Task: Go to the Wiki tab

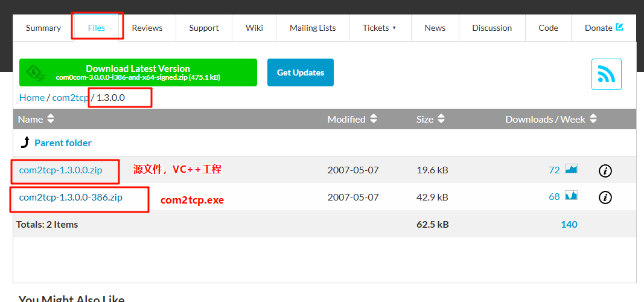Action: tap(254, 28)
